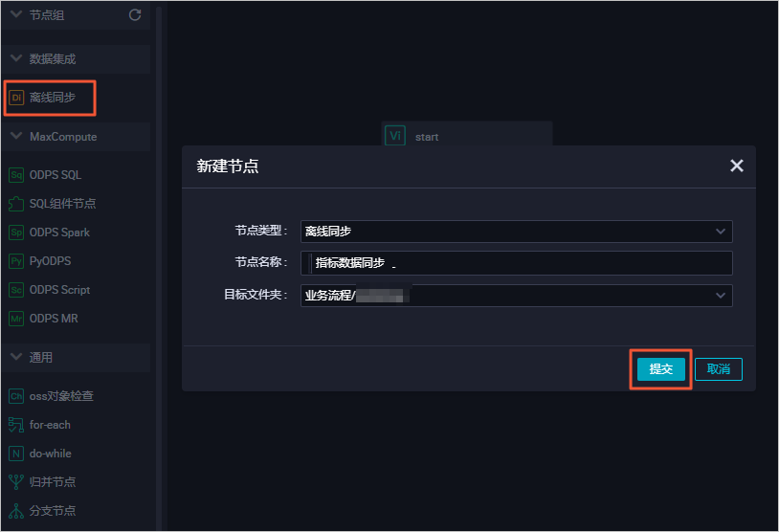Collapse the 通用 section
The height and width of the screenshot is (532, 779).
[x=16, y=357]
